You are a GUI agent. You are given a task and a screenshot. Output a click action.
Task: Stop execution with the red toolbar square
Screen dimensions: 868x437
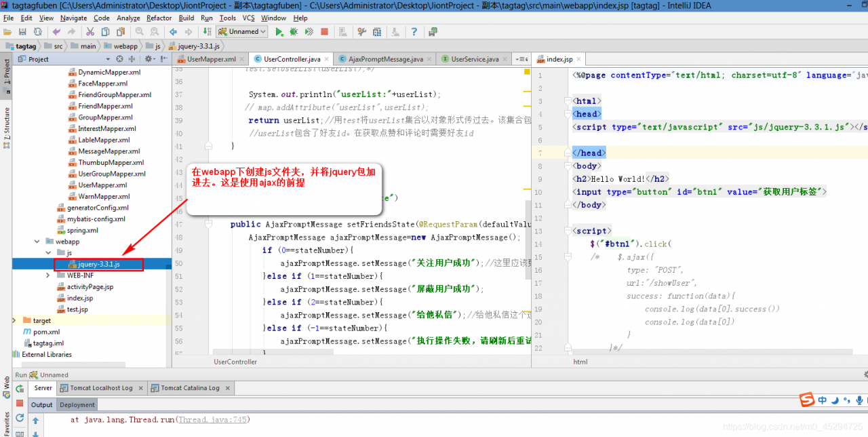[324, 31]
